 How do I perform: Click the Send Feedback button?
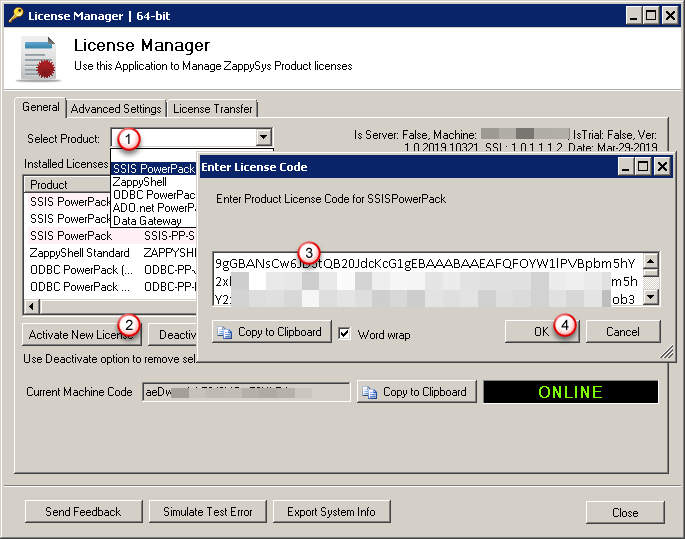pos(83,511)
